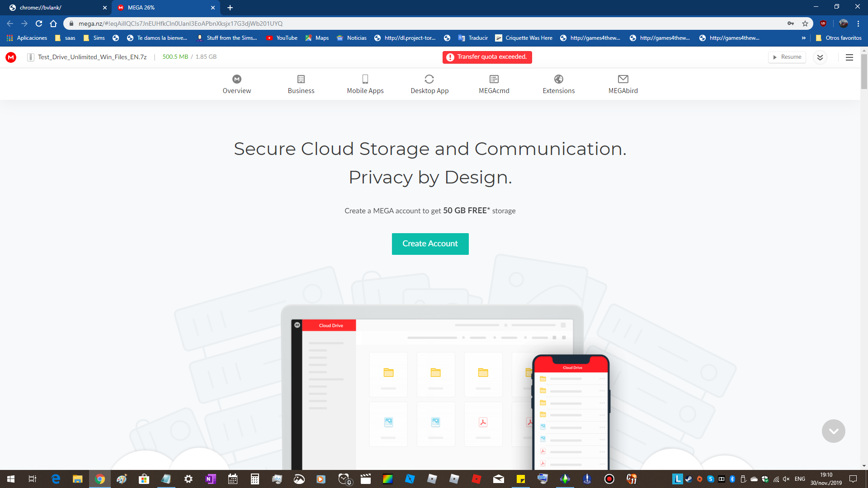Open the http://dl.project-tor... bookmark
The height and width of the screenshot is (488, 868).
[405, 38]
